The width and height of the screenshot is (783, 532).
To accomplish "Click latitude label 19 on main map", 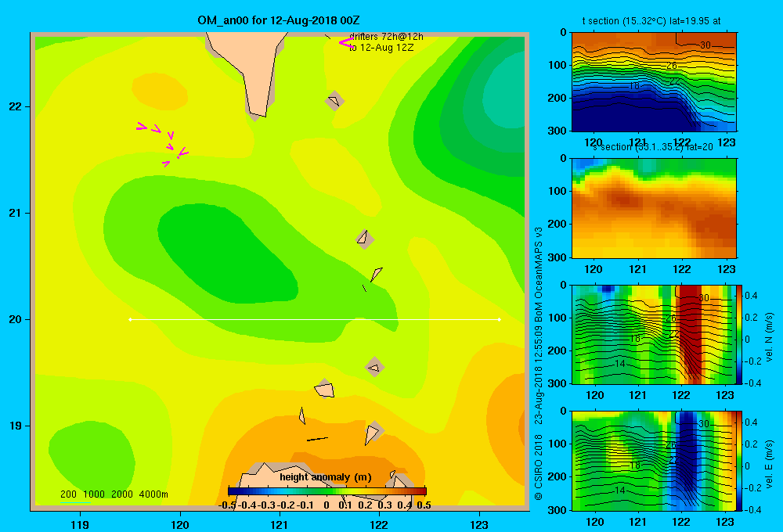I will click(x=16, y=426).
